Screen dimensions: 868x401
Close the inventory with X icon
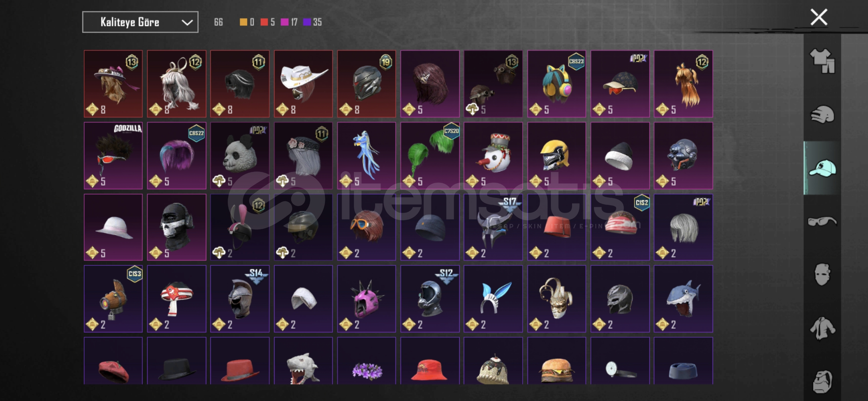point(819,17)
